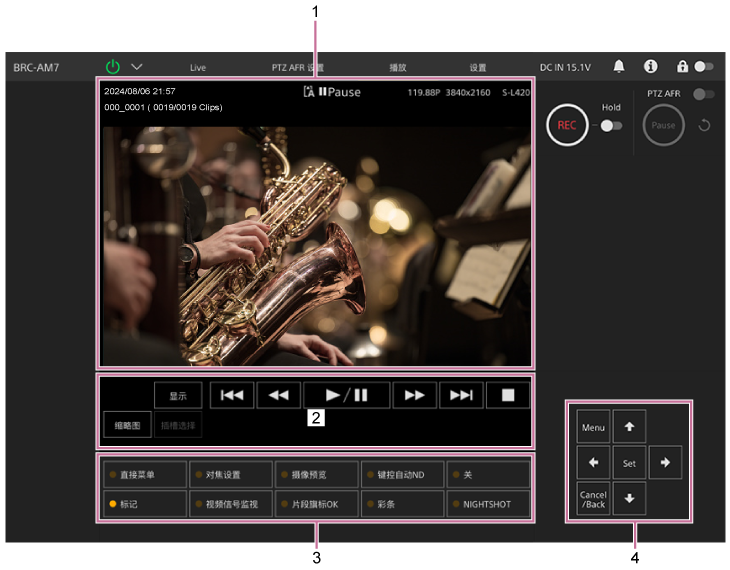The image size is (730, 570).
Task: Toggle the REC Hold switch
Action: point(610,126)
